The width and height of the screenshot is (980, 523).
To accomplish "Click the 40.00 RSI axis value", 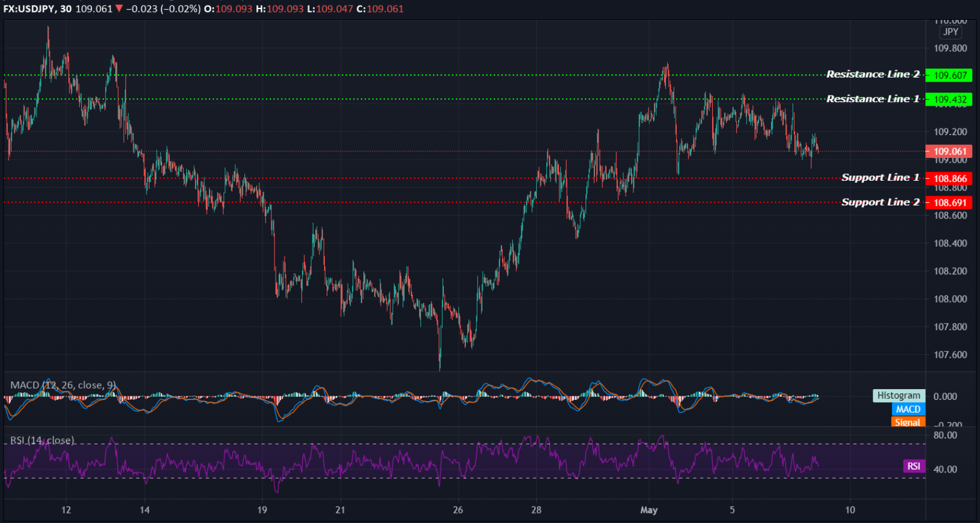I will pos(945,470).
